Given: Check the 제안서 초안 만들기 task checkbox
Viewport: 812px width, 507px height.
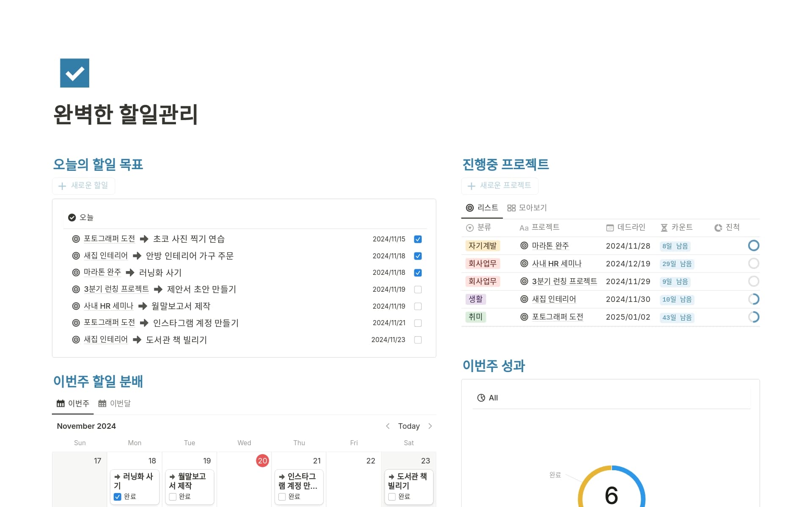Looking at the screenshot, I should (x=418, y=290).
